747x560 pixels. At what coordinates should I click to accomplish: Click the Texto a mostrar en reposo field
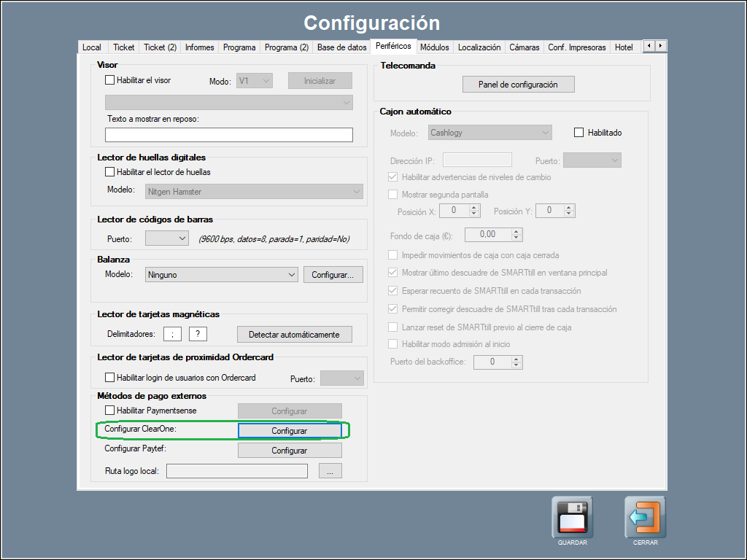228,135
